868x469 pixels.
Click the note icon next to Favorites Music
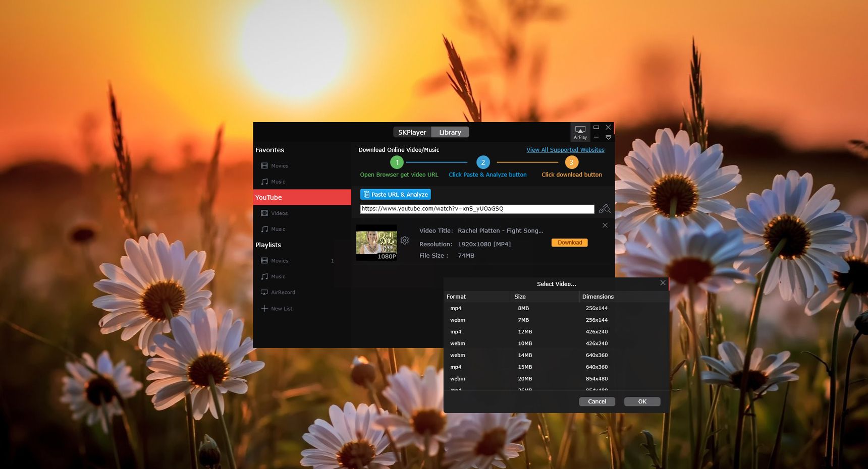(x=264, y=182)
